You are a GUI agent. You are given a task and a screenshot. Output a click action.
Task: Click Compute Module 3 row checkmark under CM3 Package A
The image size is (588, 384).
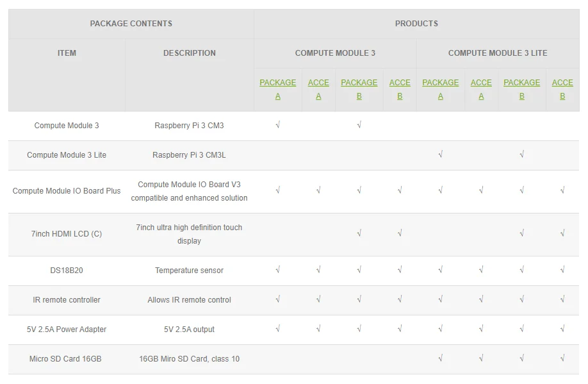(277, 125)
